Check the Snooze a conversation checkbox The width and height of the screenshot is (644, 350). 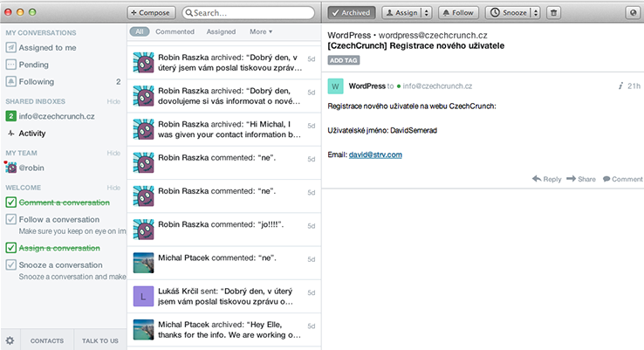10,265
